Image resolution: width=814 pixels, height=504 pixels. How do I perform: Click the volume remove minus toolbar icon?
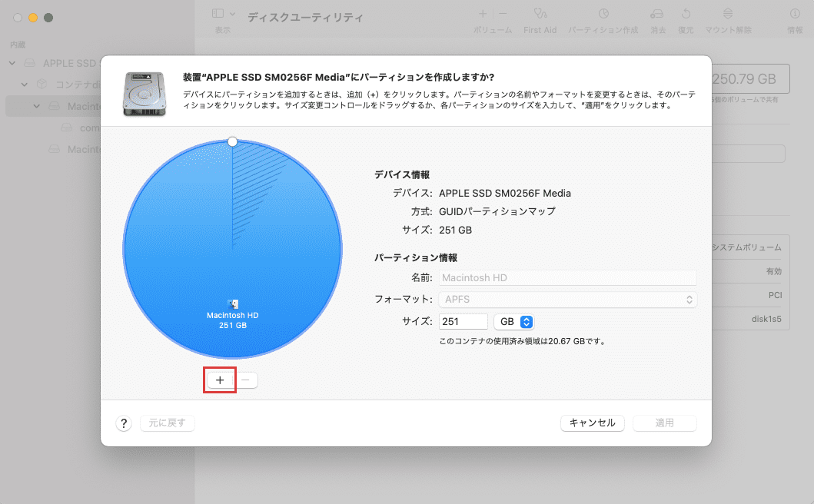click(x=503, y=14)
